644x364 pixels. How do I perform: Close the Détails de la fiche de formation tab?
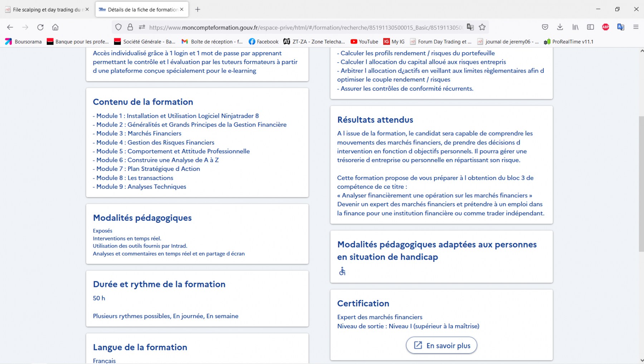pos(182,10)
